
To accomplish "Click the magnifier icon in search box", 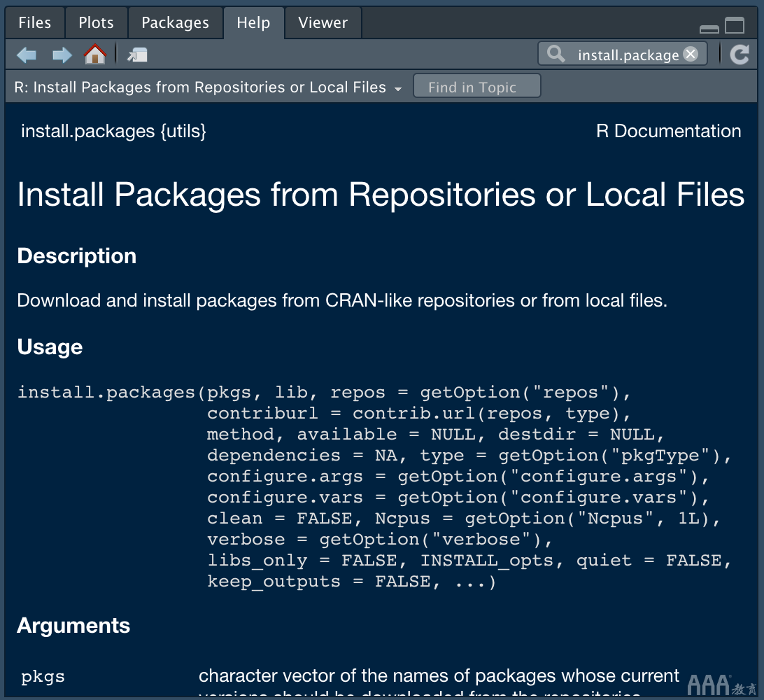I will point(556,54).
